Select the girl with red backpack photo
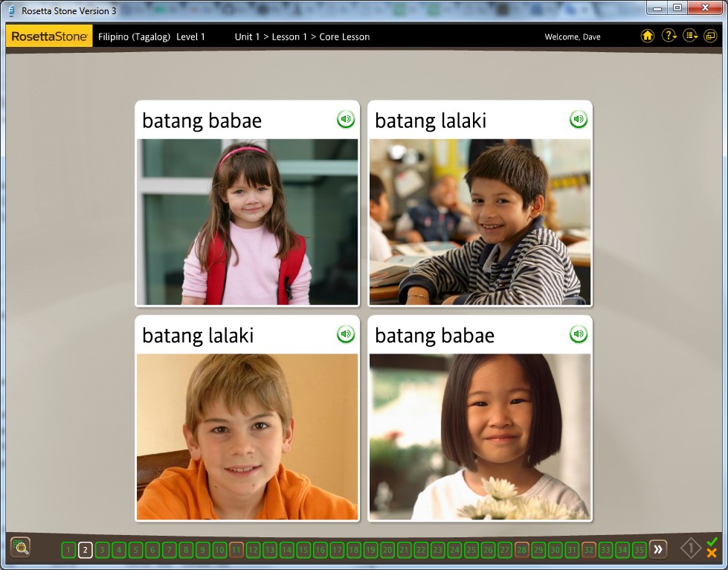 [x=247, y=222]
